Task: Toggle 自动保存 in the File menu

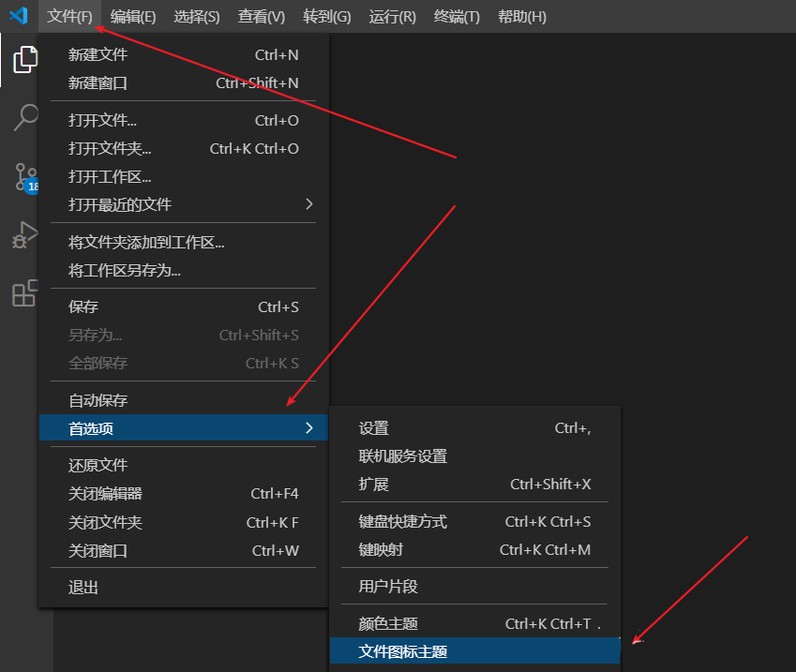Action: tap(183, 400)
